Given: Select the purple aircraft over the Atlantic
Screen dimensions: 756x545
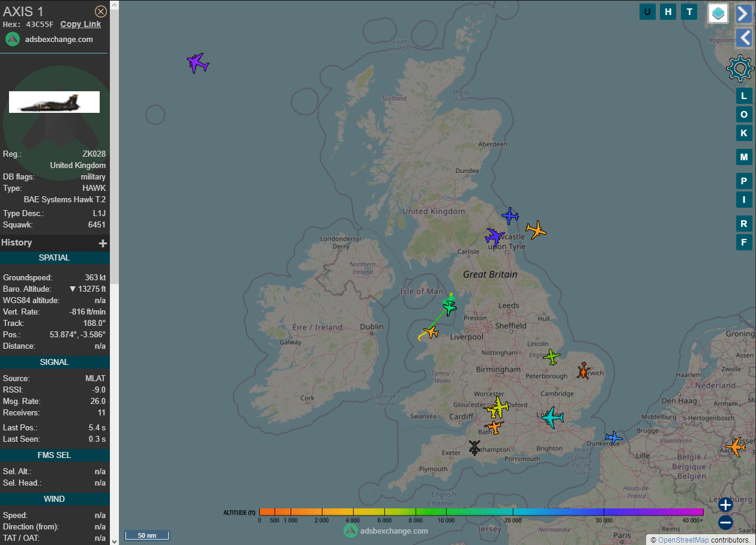Looking at the screenshot, I should pos(197,62).
